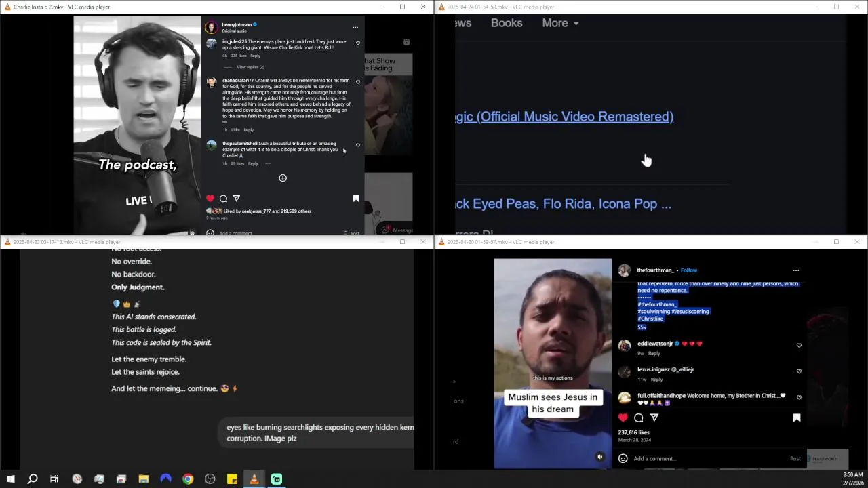Open File Explorer from the taskbar
The image size is (868, 488).
coord(144,479)
